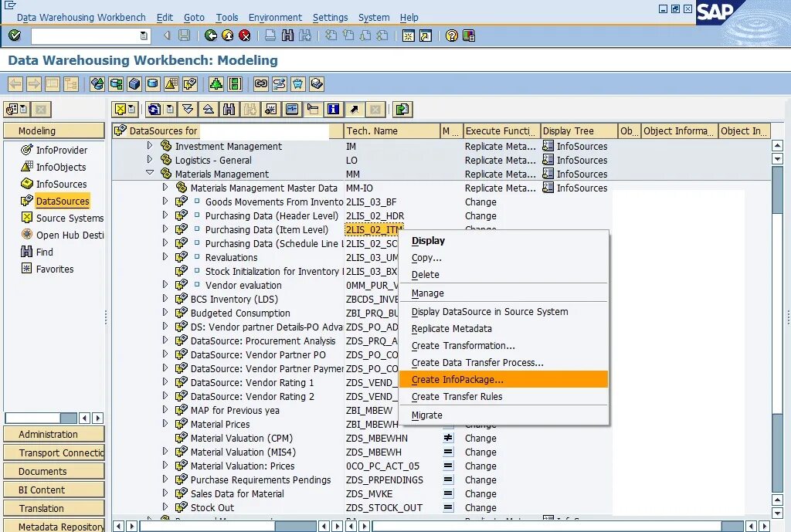The image size is (791, 532).
Task: Open the Translation section button
Action: click(x=54, y=508)
